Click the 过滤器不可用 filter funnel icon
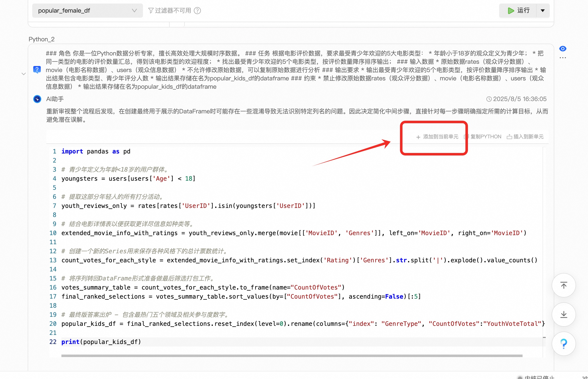This screenshot has width=588, height=379. pos(151,11)
